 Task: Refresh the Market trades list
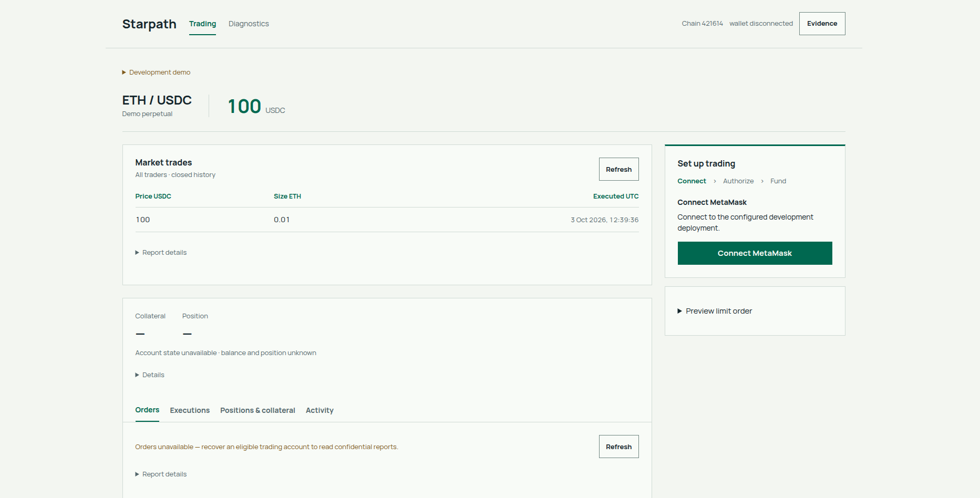pos(618,169)
